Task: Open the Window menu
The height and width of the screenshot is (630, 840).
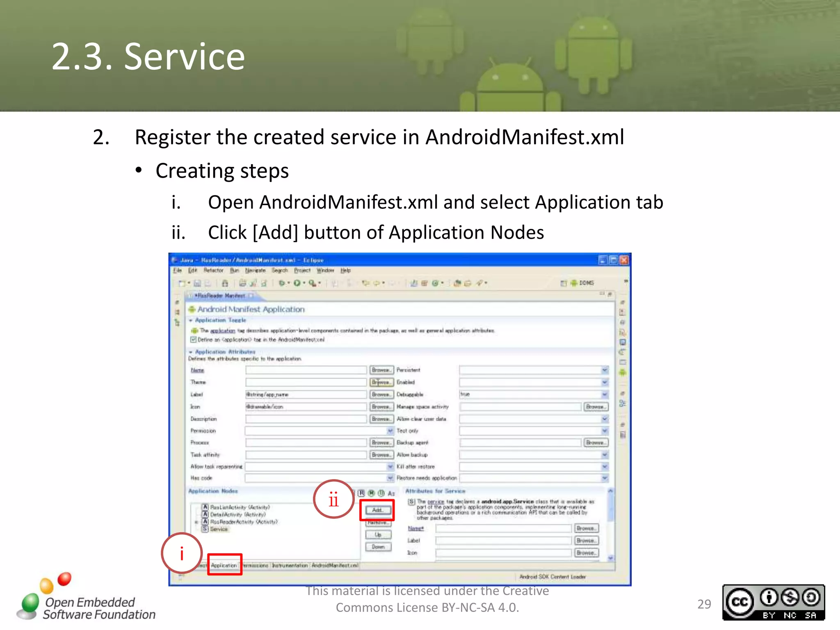Action: click(325, 270)
